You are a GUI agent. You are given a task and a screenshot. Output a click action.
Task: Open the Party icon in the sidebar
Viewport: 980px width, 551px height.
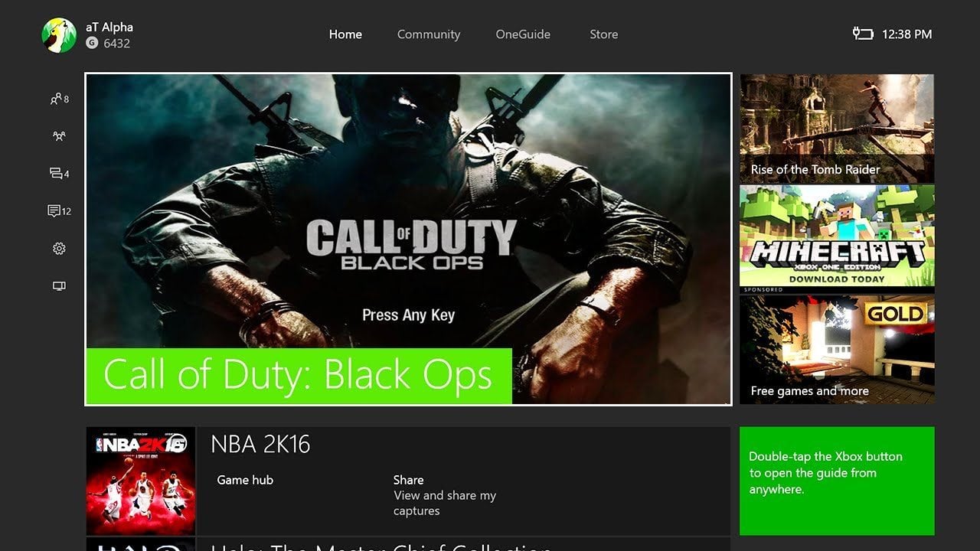pyautogui.click(x=59, y=136)
